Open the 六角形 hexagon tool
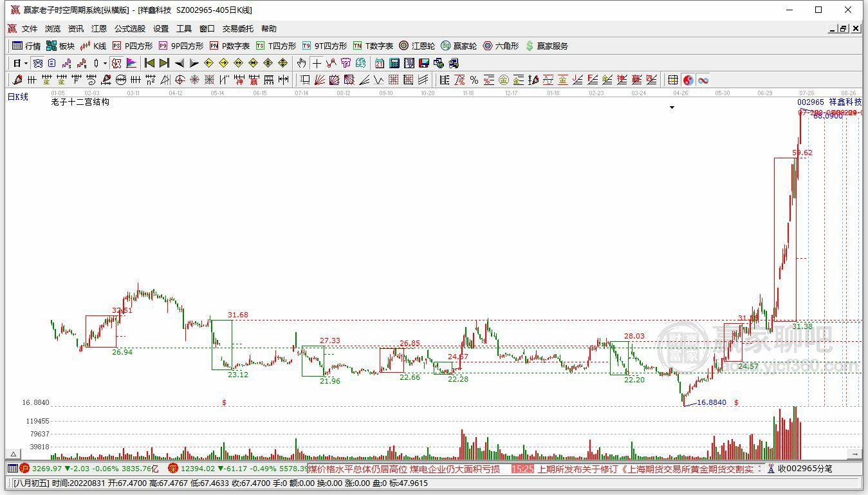Viewport: 868px width, 495px height. [501, 46]
